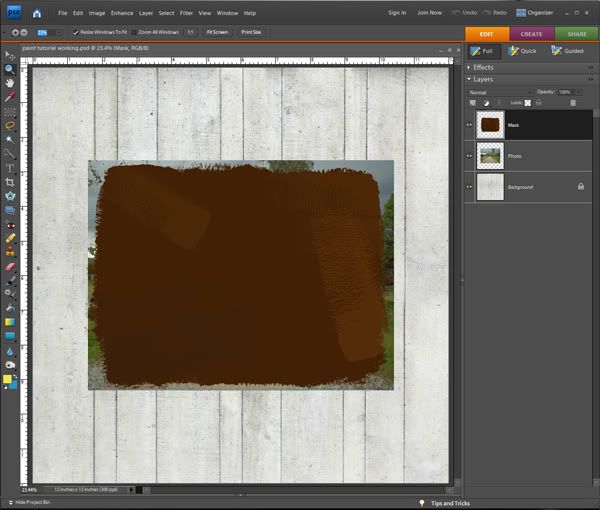The image size is (600, 510).
Task: Expand the Effects panel
Action: [x=469, y=67]
